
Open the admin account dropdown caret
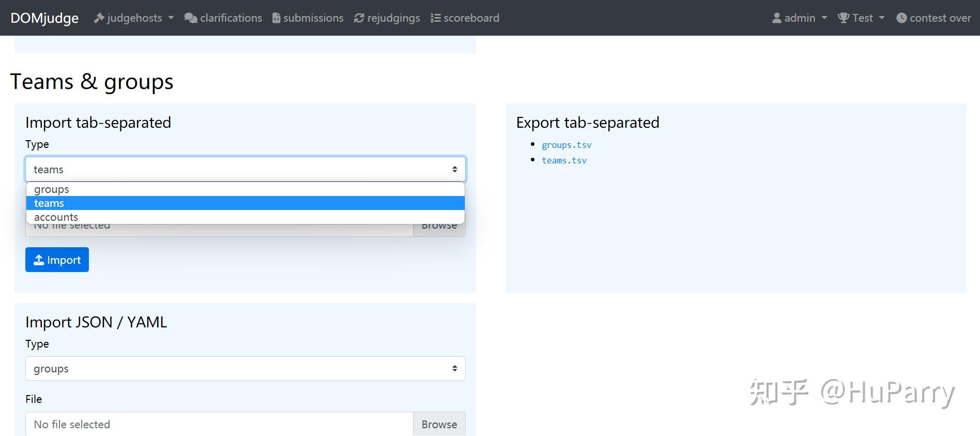824,18
